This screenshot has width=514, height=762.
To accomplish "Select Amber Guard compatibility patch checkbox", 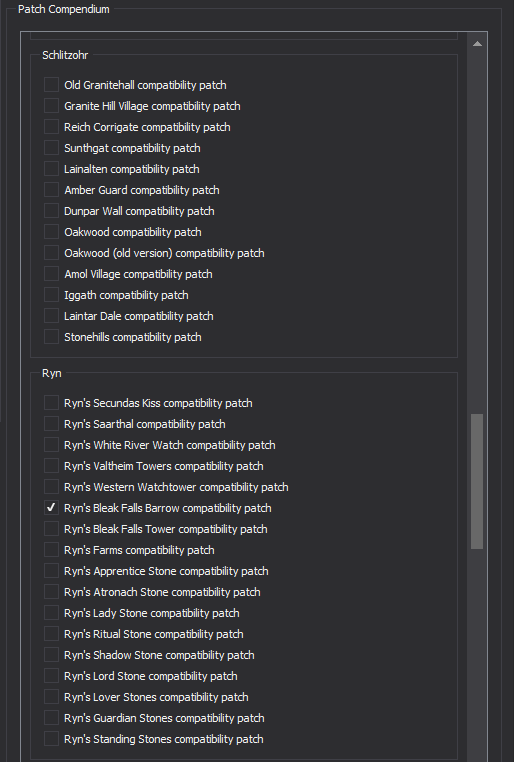I will click(x=51, y=190).
